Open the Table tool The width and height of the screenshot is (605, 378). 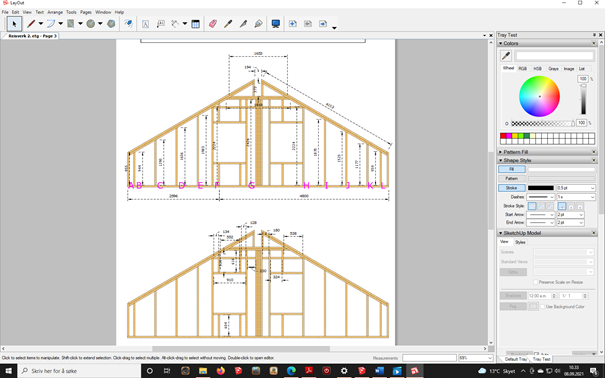[196, 24]
